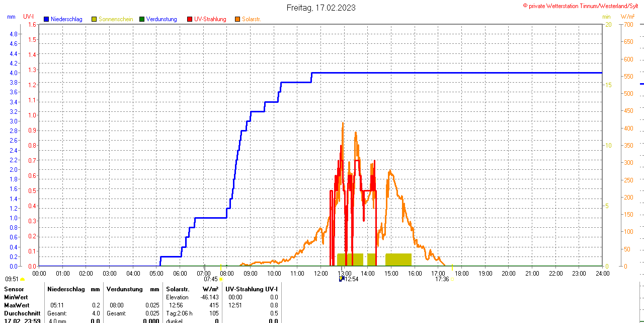Click the yellow Sonnenschein legend color square
The image size is (644, 323).
[x=94, y=19]
